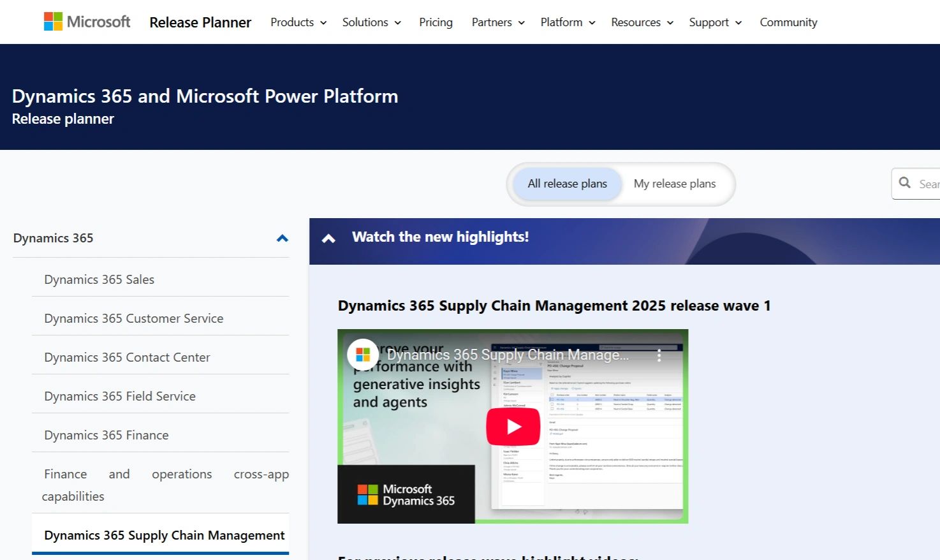Open the Solutions dropdown menu
Image resolution: width=940 pixels, height=560 pixels.
click(x=371, y=22)
